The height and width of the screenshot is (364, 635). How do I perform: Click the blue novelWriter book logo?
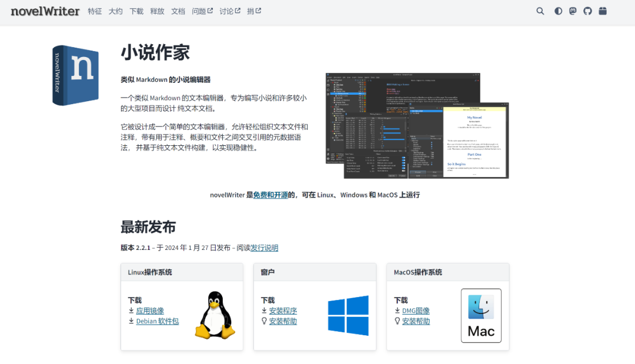pyautogui.click(x=75, y=75)
